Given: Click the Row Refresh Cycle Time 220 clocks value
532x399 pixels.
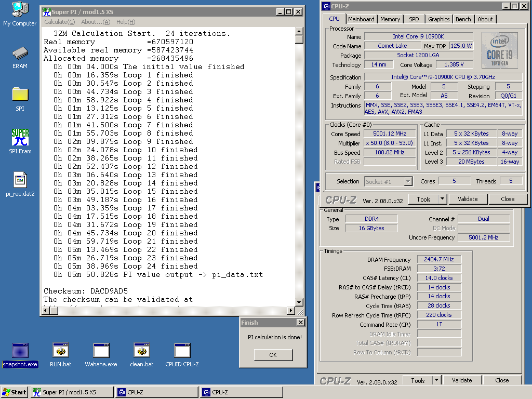Looking at the screenshot, I should tap(439, 315).
